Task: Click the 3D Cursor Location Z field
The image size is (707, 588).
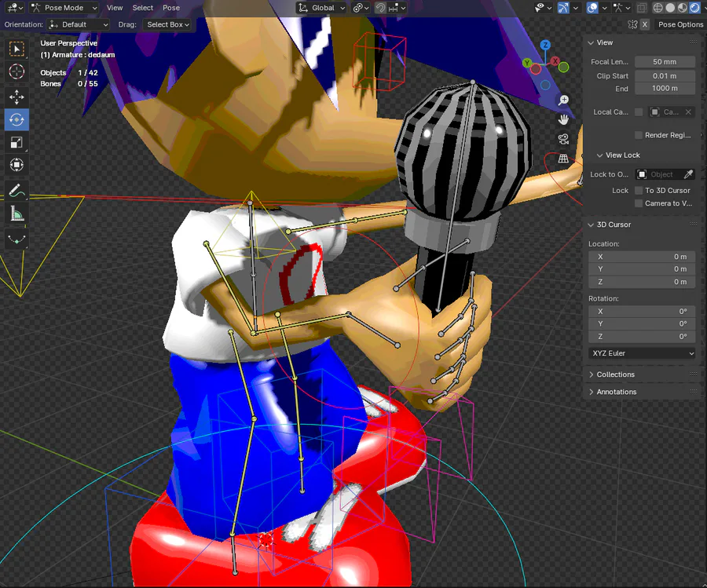Action: 642,282
